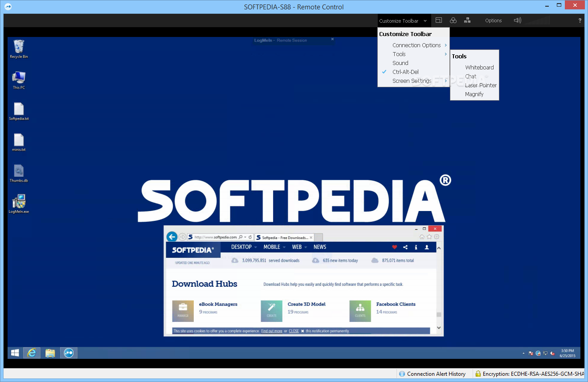Click the Connection Alert History info icon

coord(402,374)
